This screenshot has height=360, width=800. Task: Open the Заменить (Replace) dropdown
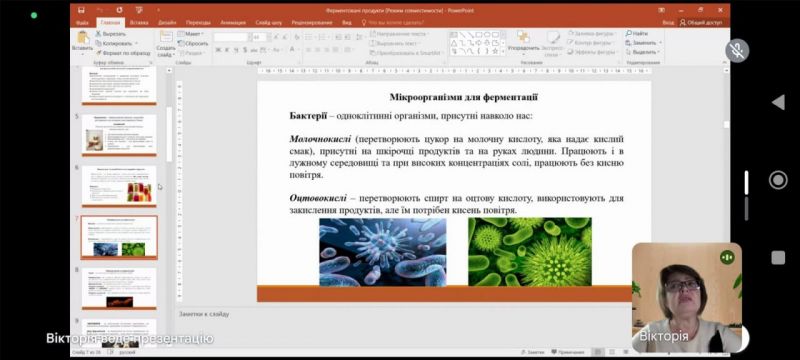tap(643, 43)
